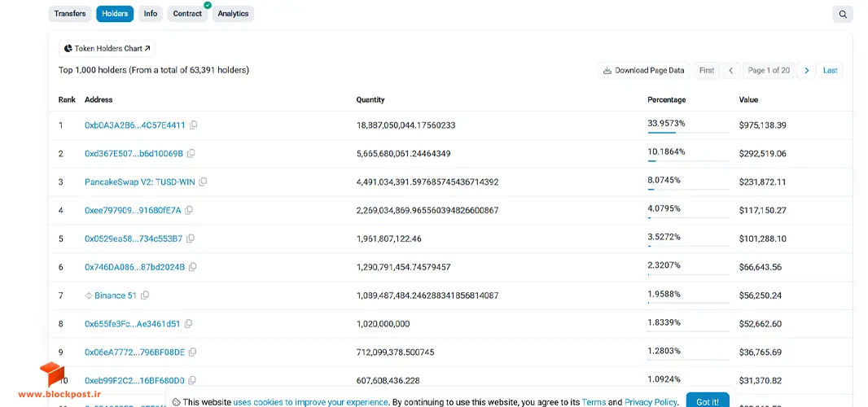Viewport: 868px width, 407px height.
Task: Copy the 0xee797909 holder address
Action: [190, 211]
